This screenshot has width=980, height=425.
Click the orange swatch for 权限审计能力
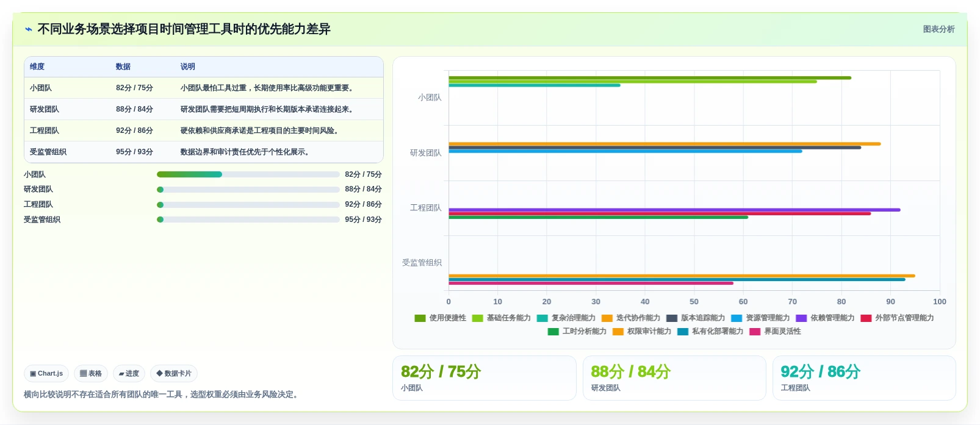618,332
